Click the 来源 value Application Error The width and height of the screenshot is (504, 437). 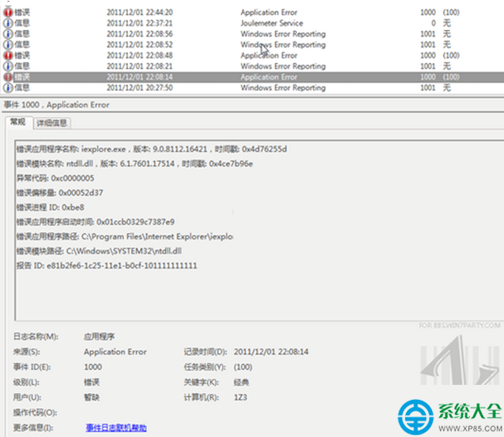coord(115,352)
